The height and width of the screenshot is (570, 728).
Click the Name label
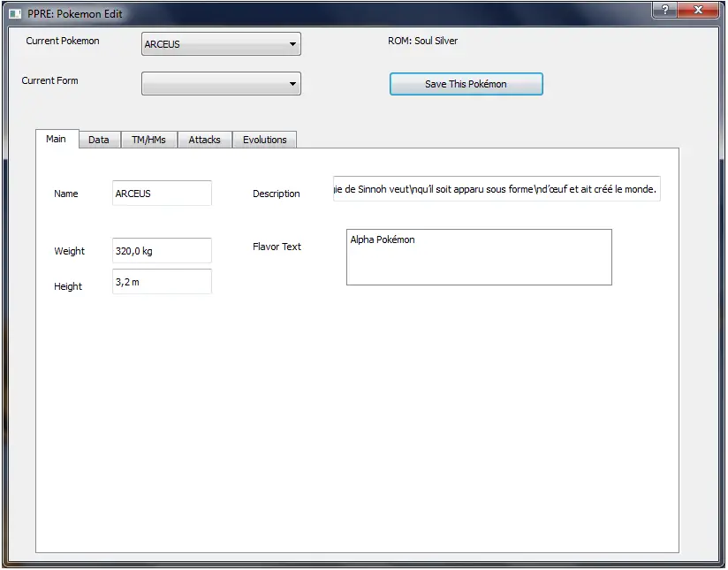(x=66, y=194)
